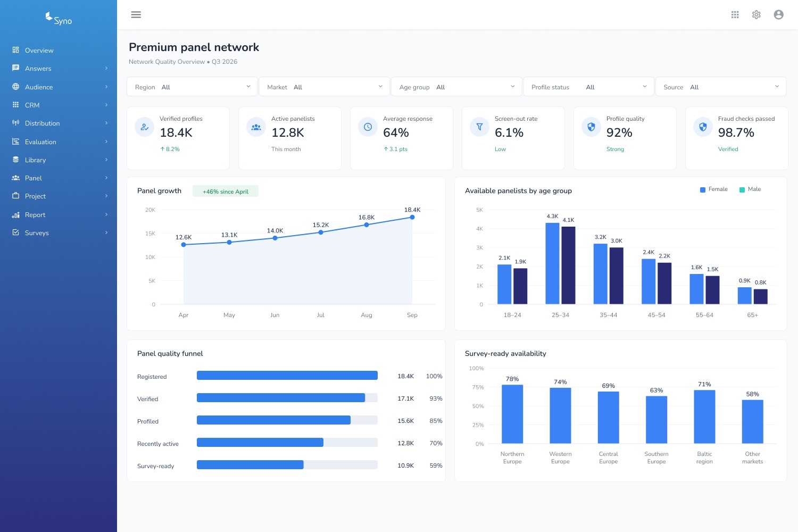This screenshot has height=532, width=798.
Task: Click the Audience globe icon
Action: (x=16, y=87)
